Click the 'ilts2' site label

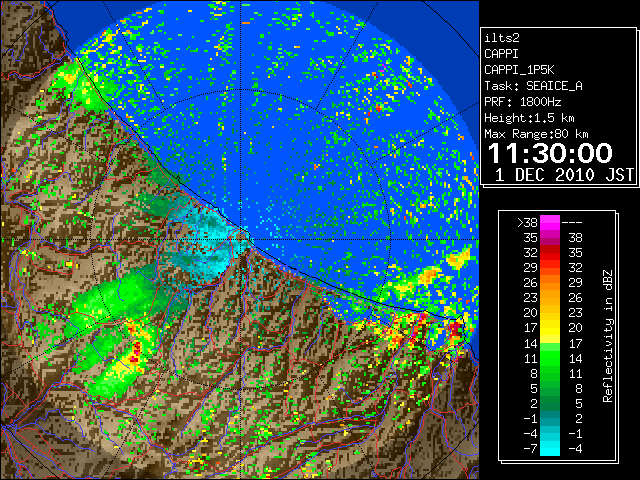pos(502,38)
